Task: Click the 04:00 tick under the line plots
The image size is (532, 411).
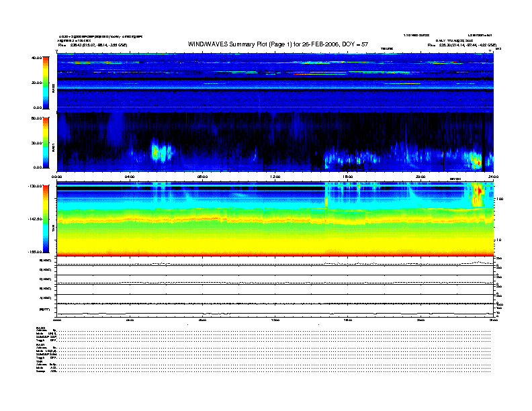Action: tap(130, 320)
